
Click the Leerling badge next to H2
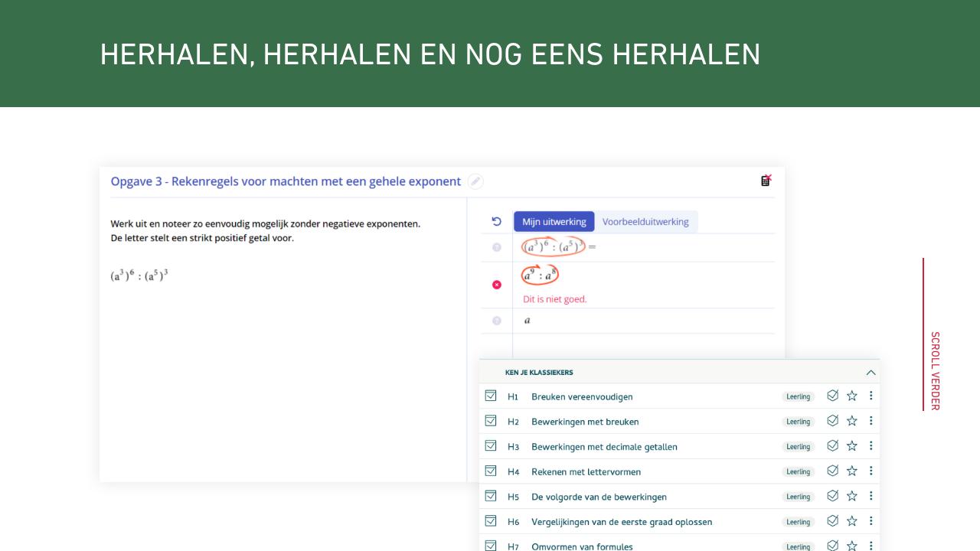(x=798, y=421)
